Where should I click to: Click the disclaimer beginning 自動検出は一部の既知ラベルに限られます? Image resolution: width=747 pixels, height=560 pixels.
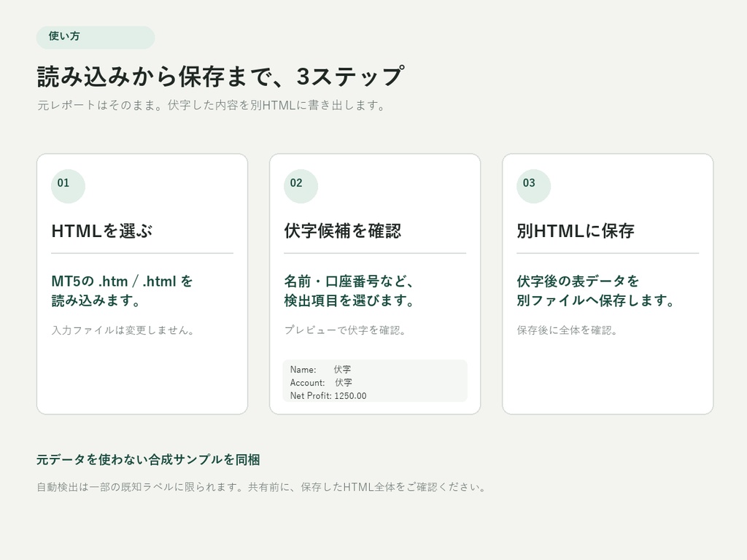point(261,487)
